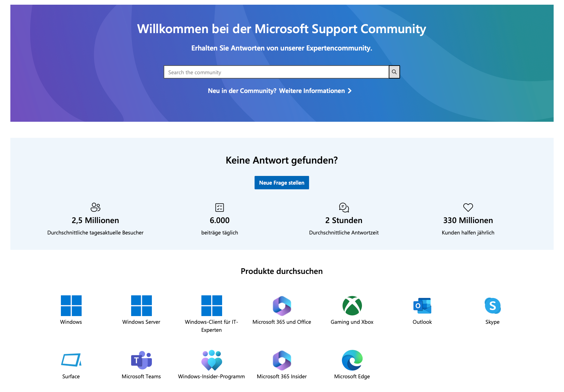564x392 pixels.
Task: Open the Surface product icon
Action: tap(71, 360)
